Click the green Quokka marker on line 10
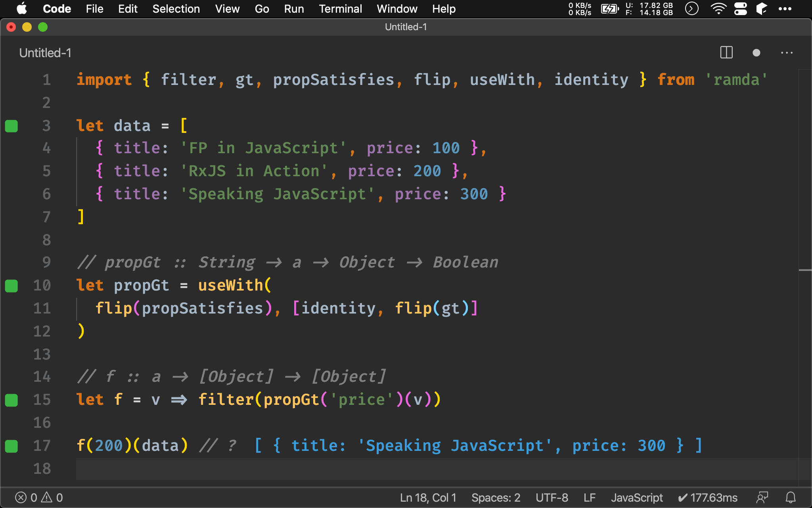This screenshot has height=508, width=812. point(11,286)
